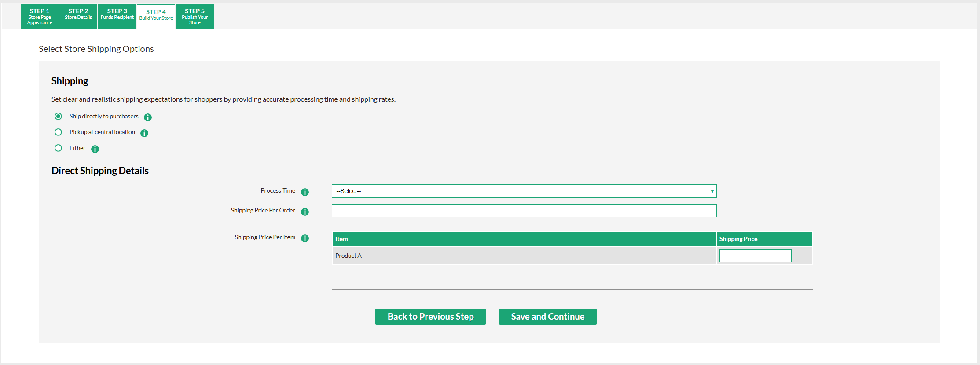Click the Shipping Price Per Item info icon
This screenshot has width=980, height=365.
(x=305, y=238)
